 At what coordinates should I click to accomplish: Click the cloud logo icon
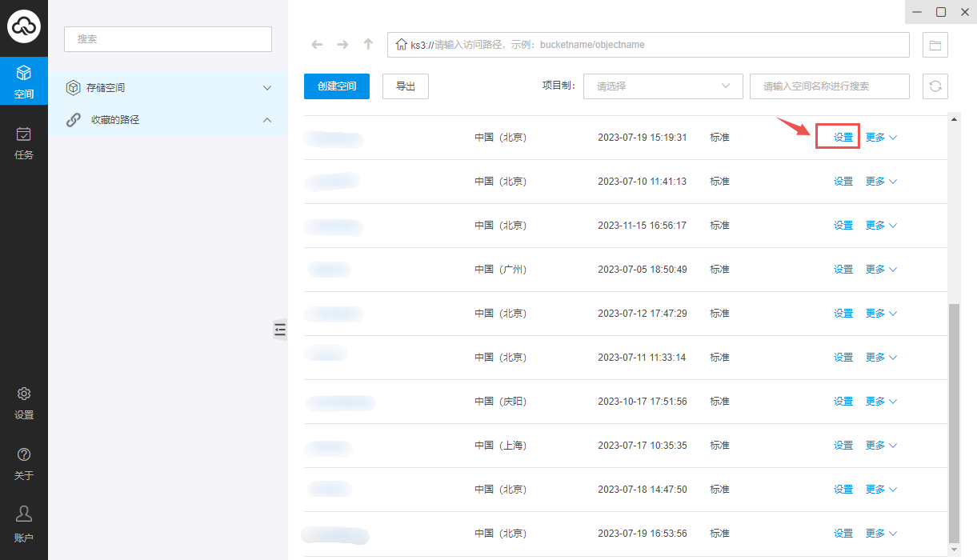(x=24, y=27)
